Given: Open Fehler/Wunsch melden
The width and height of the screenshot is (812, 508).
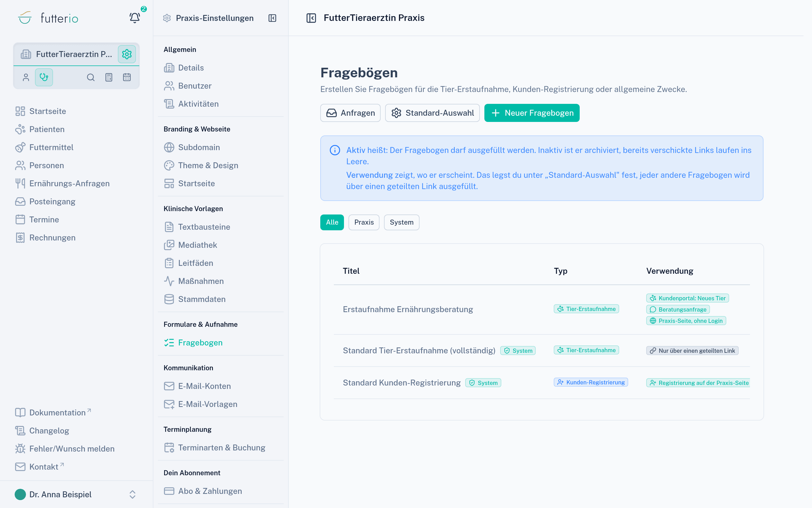Looking at the screenshot, I should (x=65, y=448).
